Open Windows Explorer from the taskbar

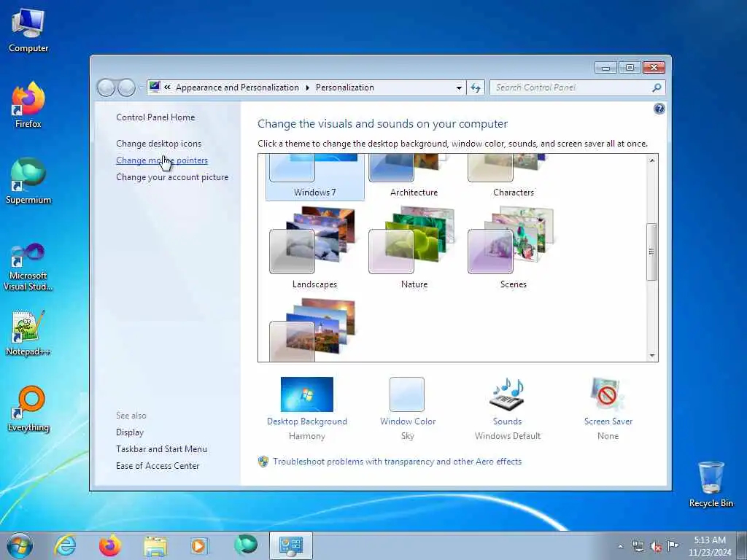155,545
